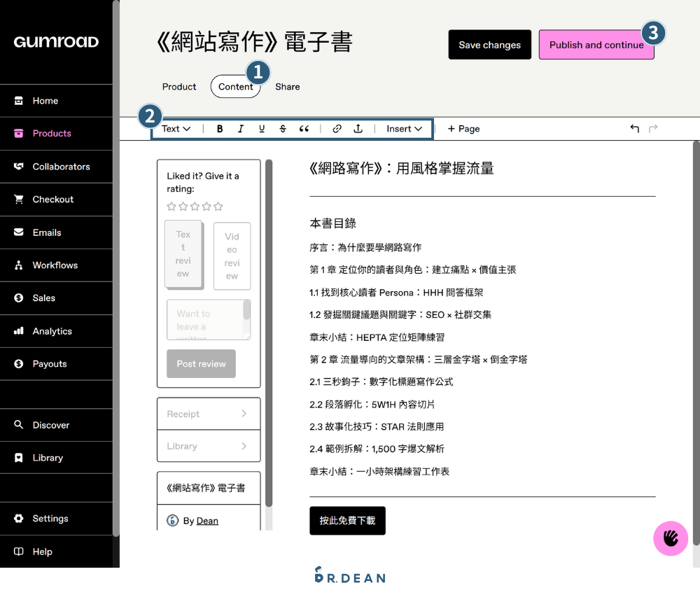
Task: Apply strikethrough formatting
Action: [x=282, y=129]
